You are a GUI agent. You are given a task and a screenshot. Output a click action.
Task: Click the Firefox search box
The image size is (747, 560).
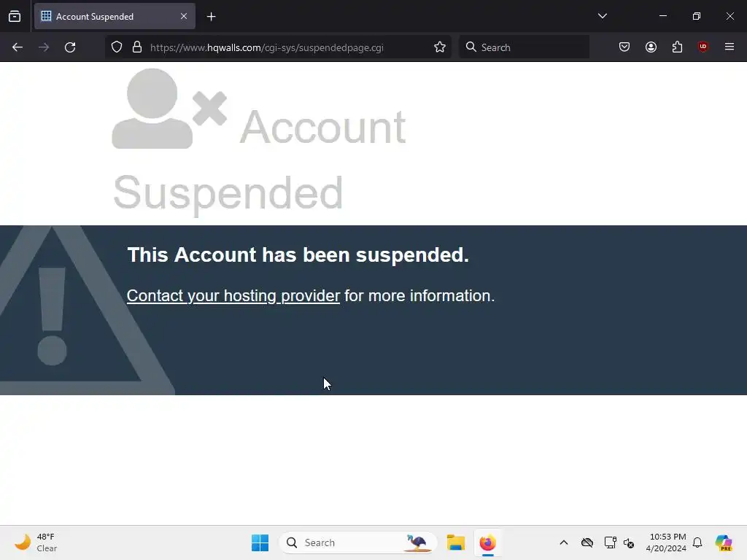(x=524, y=47)
